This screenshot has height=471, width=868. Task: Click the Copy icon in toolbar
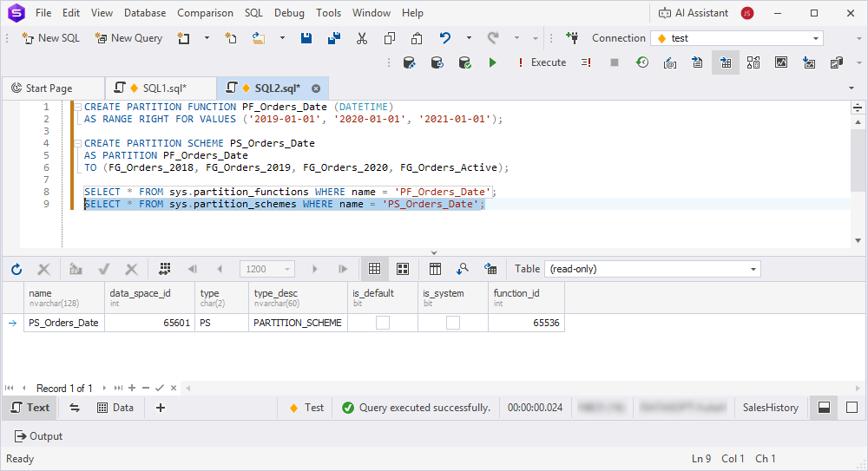coord(390,38)
